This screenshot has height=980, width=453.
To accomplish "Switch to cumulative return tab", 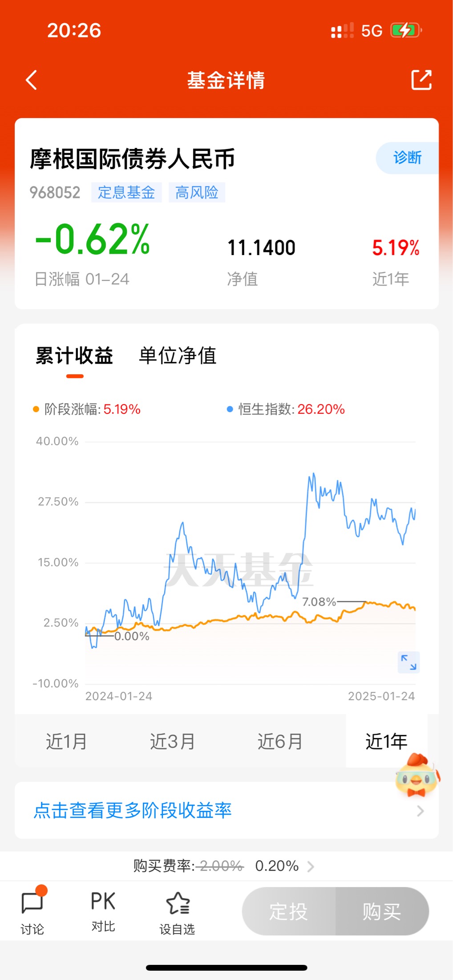I will [x=74, y=356].
